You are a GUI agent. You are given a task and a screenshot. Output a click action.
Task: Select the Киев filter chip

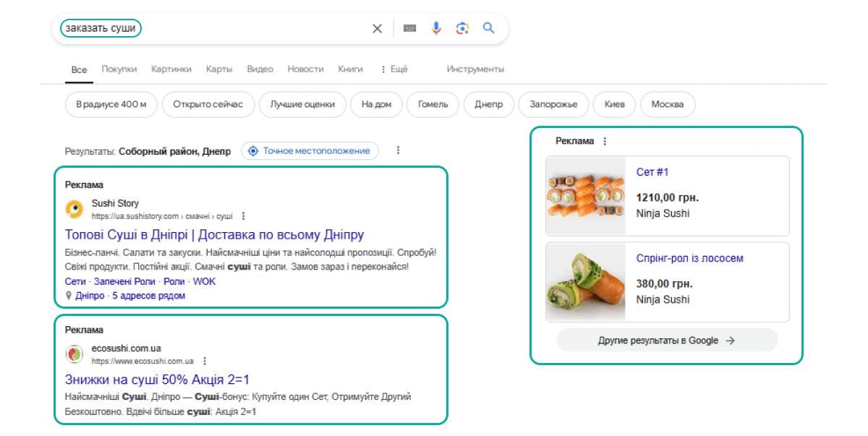(x=614, y=104)
